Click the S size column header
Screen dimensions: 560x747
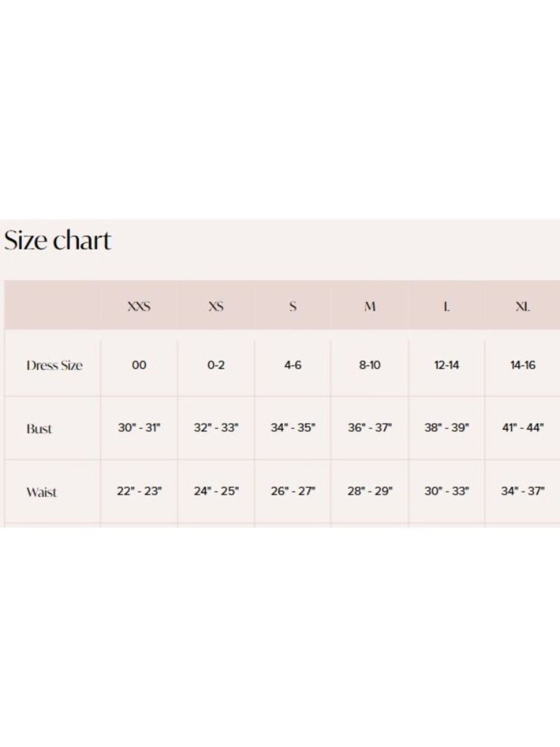(293, 307)
